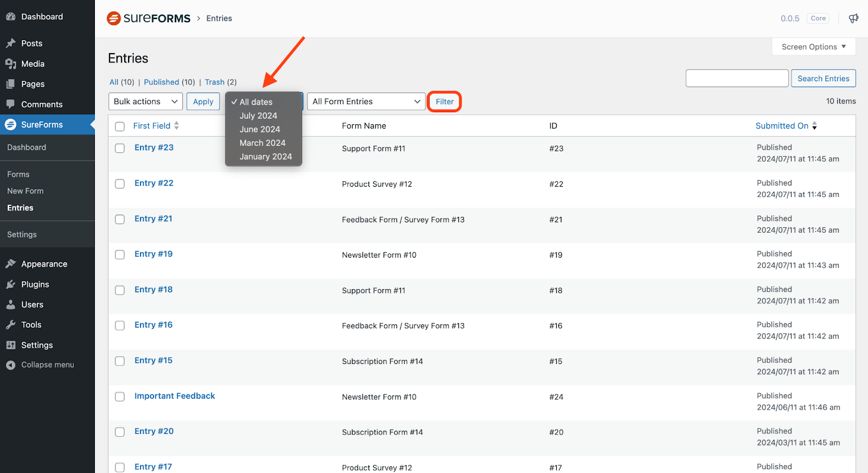This screenshot has height=473, width=868.
Task: Open the All Form Entries dropdown
Action: (x=366, y=101)
